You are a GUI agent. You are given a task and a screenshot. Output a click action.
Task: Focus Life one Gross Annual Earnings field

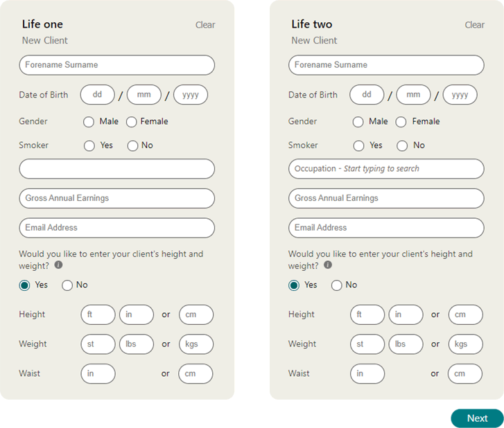[x=116, y=199]
